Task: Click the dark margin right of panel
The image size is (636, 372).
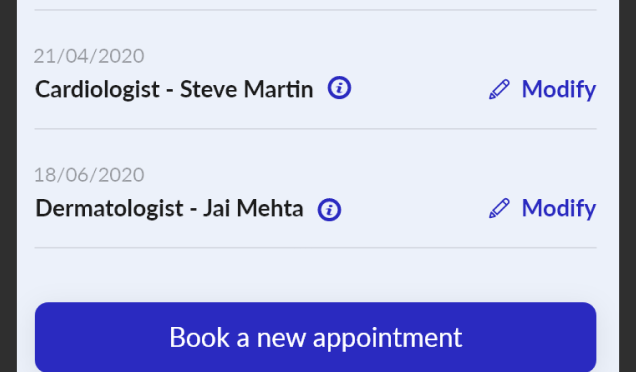Action: 627,186
